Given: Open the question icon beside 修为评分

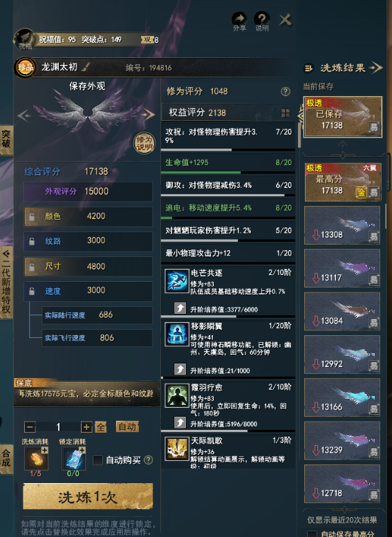Looking at the screenshot, I should 285,91.
